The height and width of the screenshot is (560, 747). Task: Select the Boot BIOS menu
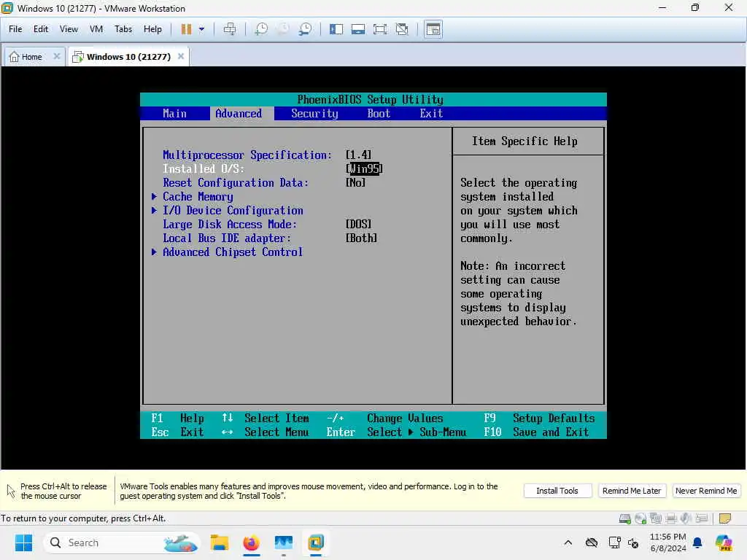click(379, 113)
